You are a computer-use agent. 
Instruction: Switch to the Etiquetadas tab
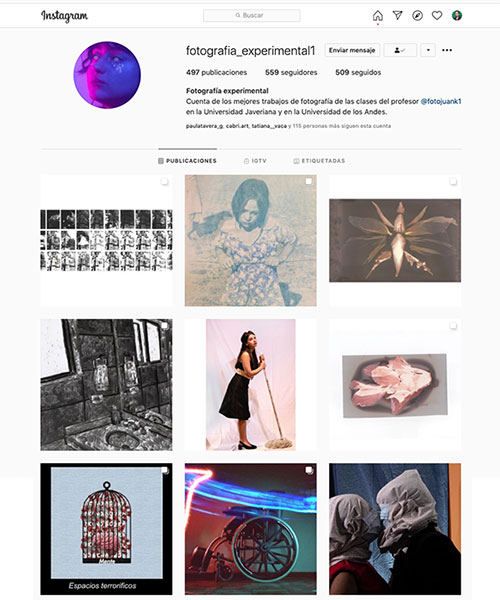point(319,161)
